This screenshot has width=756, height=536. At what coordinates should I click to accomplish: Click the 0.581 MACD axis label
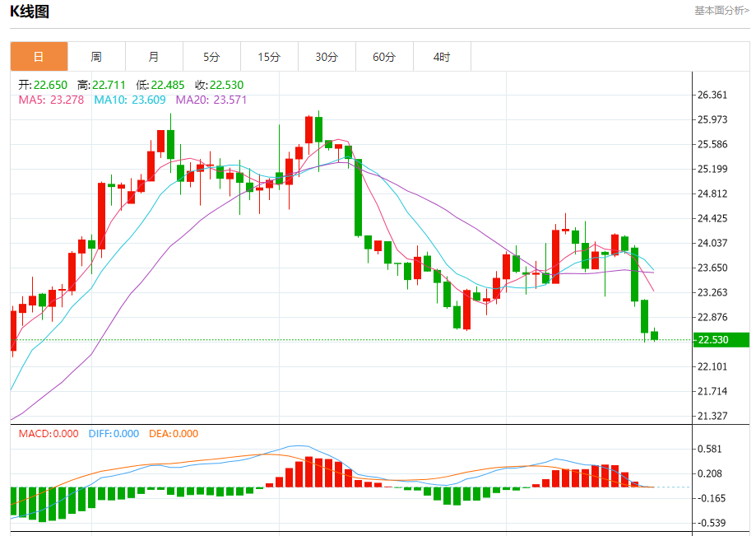(x=710, y=450)
